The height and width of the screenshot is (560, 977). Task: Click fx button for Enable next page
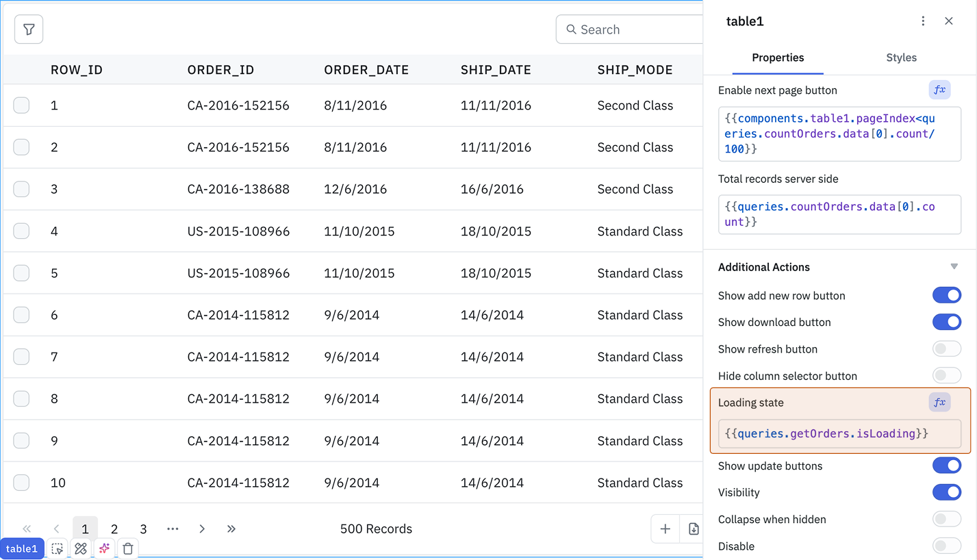pos(939,90)
